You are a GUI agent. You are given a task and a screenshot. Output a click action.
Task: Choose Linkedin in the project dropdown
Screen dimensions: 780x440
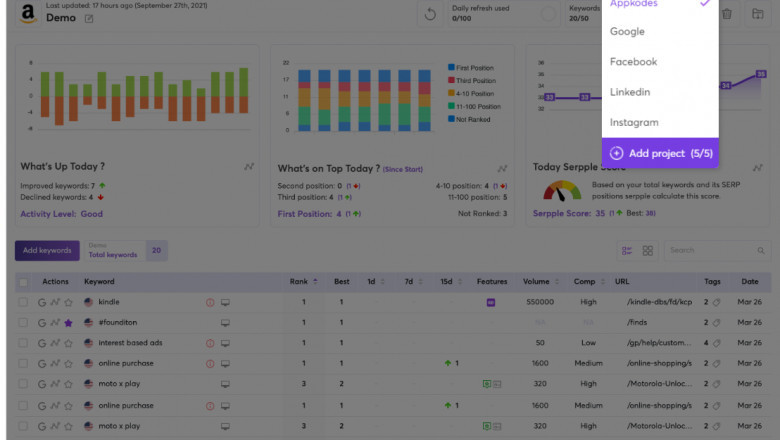(630, 92)
